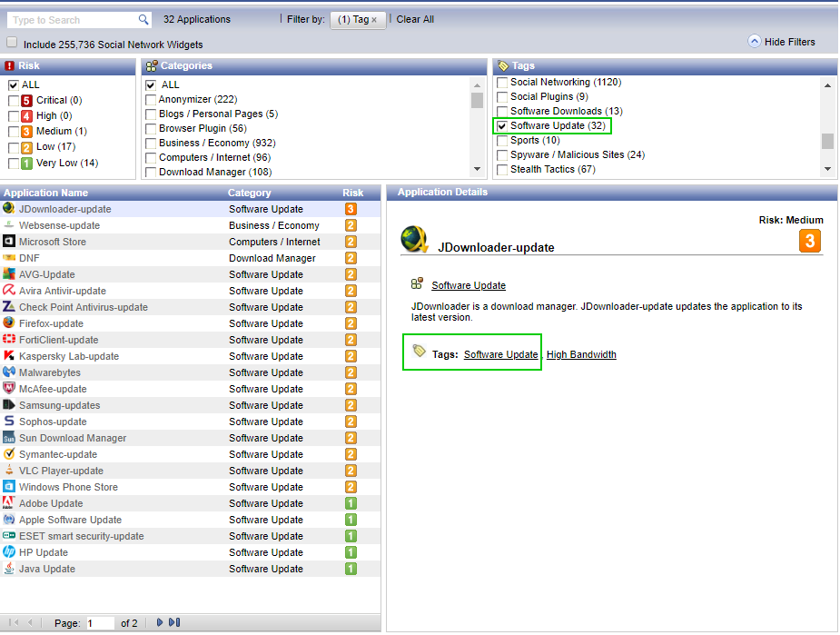The width and height of the screenshot is (840, 635).
Task: Click the Categories list scroll-up arrow
Action: point(477,85)
